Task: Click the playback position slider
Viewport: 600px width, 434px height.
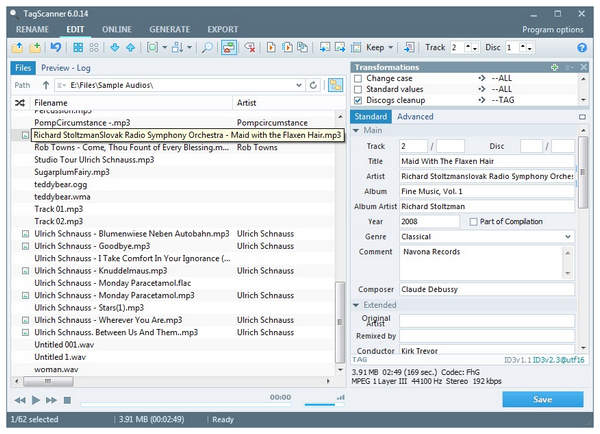Action: [x=186, y=403]
